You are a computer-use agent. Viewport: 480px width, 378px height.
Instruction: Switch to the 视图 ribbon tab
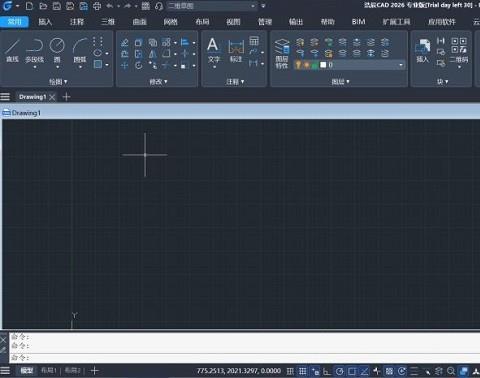pos(233,22)
